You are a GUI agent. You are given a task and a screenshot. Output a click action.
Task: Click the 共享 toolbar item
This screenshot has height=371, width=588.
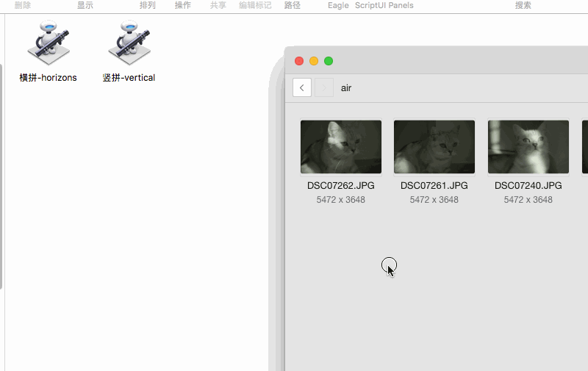coord(218,5)
